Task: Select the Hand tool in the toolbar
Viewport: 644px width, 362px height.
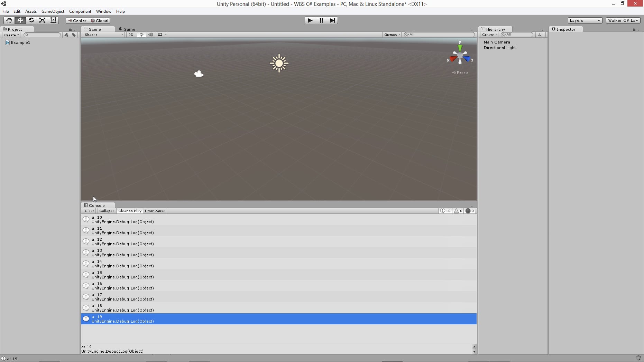Action: tap(9, 20)
